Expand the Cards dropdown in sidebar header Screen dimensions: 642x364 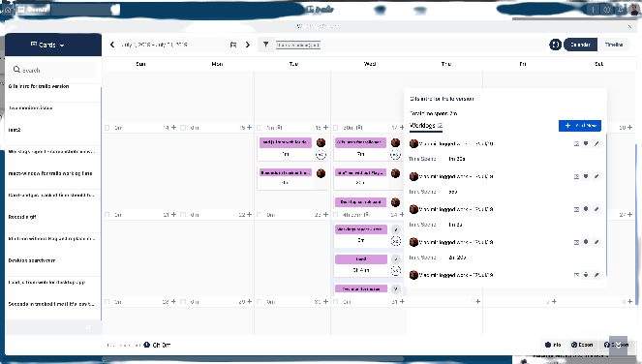click(47, 45)
